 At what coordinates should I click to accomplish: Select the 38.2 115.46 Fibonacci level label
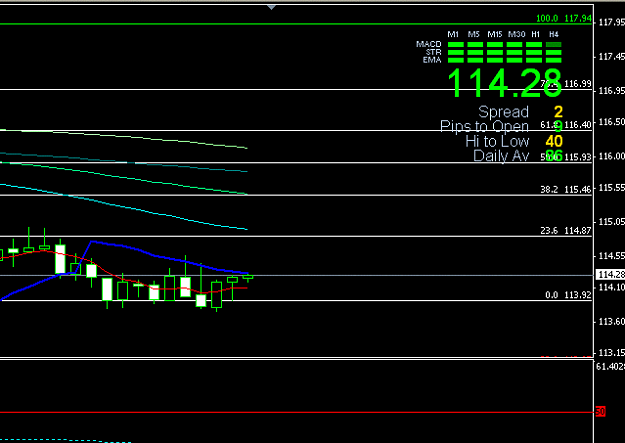566,189
